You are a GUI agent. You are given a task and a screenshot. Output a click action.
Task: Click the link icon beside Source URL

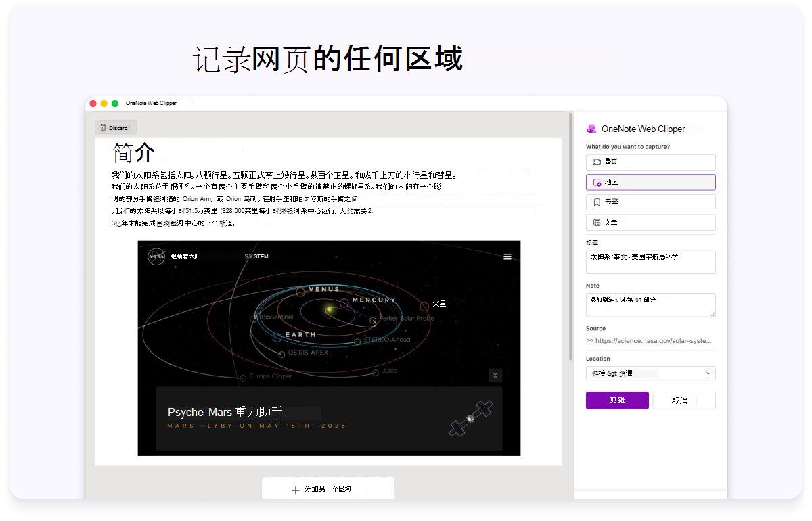coord(589,341)
